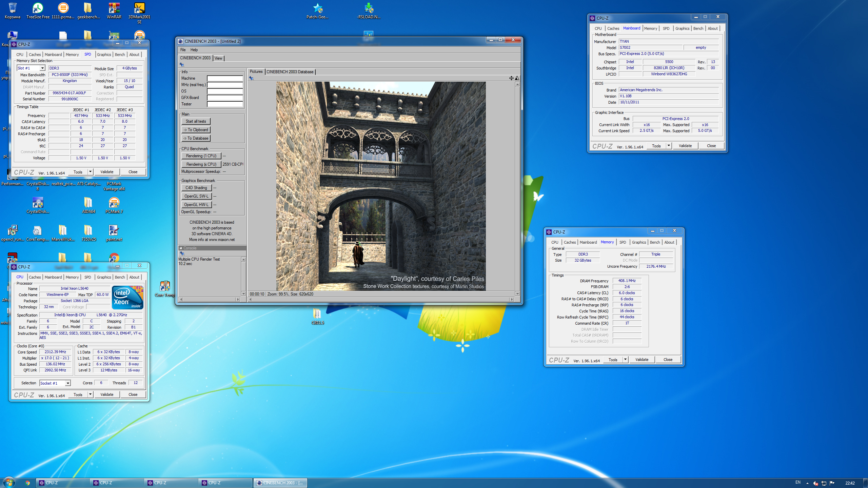Launch paint.net desktop icon
The image size is (868, 488).
[114, 233]
